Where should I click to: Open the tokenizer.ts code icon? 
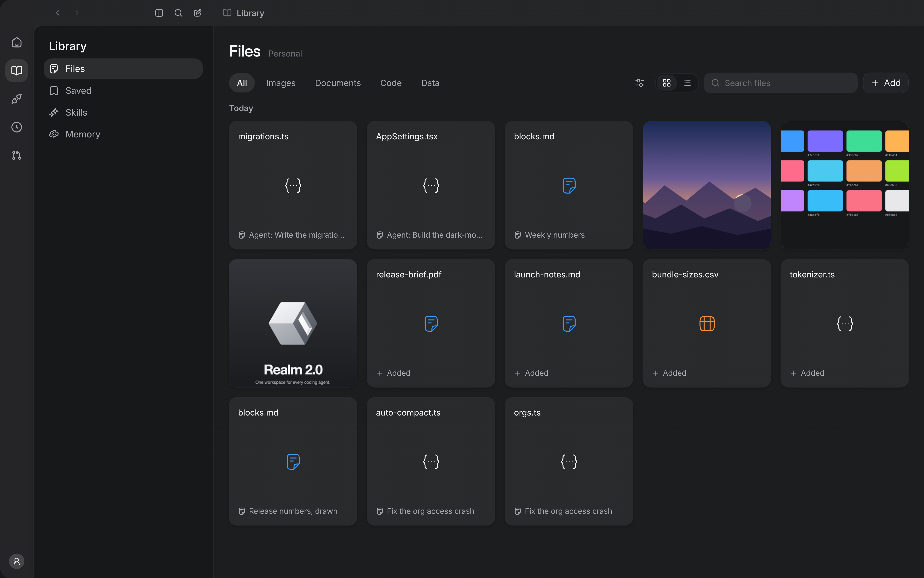pyautogui.click(x=845, y=323)
